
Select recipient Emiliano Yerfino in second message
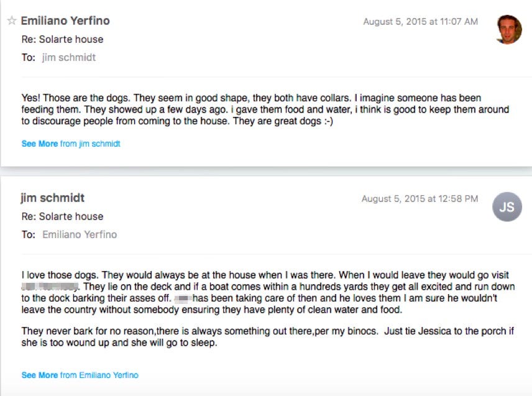click(x=80, y=235)
